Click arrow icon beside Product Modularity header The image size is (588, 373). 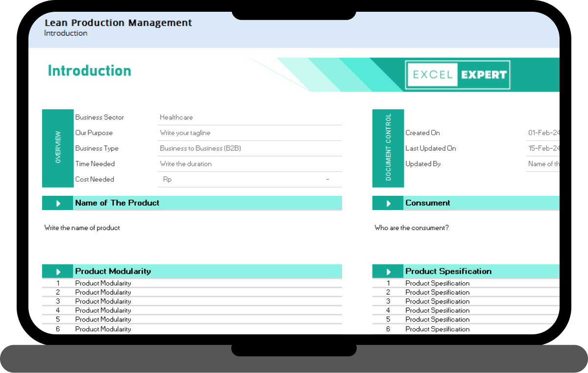pos(58,272)
